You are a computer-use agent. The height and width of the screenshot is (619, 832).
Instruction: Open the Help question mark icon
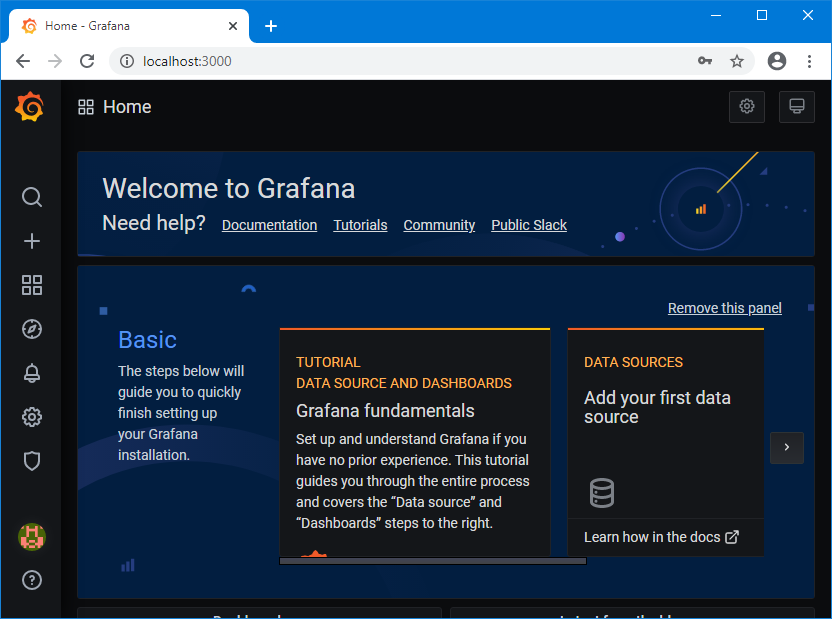click(32, 580)
